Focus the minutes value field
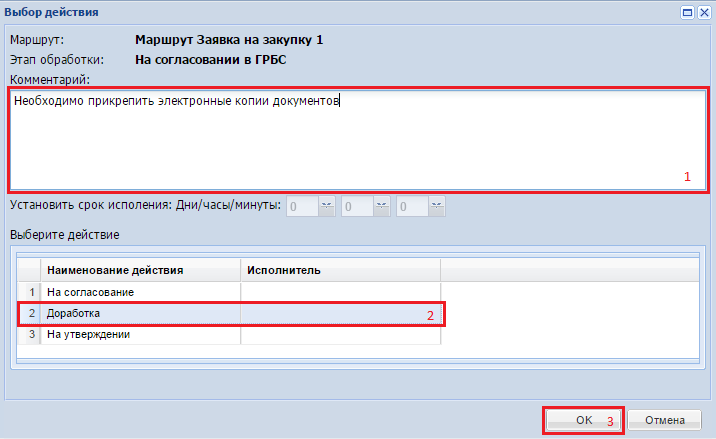Screen dimensions: 716x439 412,206
